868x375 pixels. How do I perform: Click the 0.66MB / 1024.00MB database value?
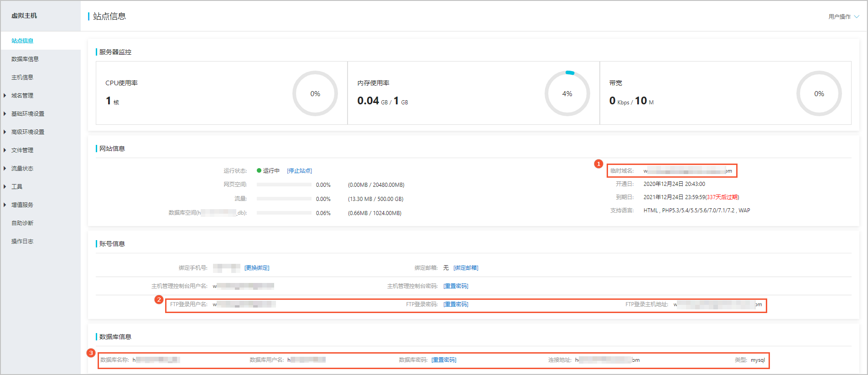point(374,213)
